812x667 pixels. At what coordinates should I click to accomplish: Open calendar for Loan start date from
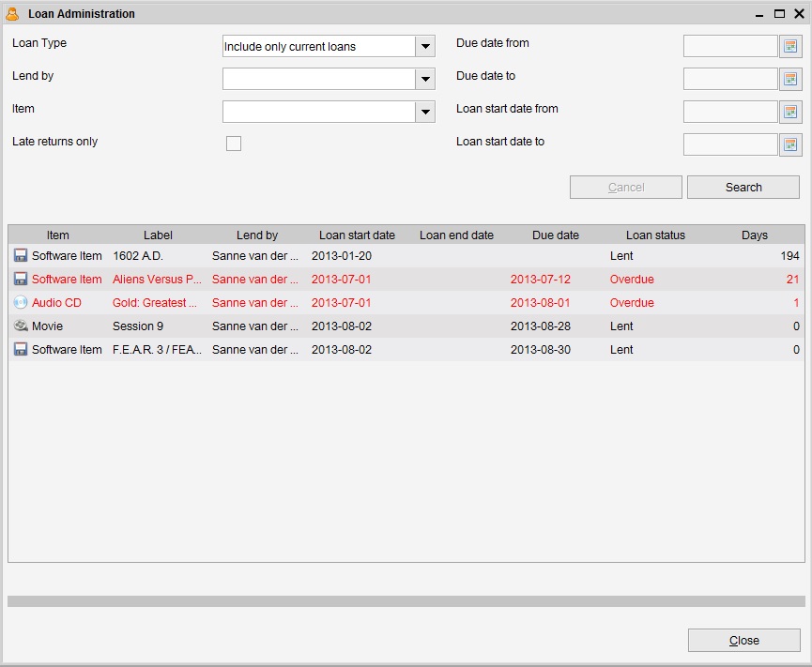coord(790,112)
